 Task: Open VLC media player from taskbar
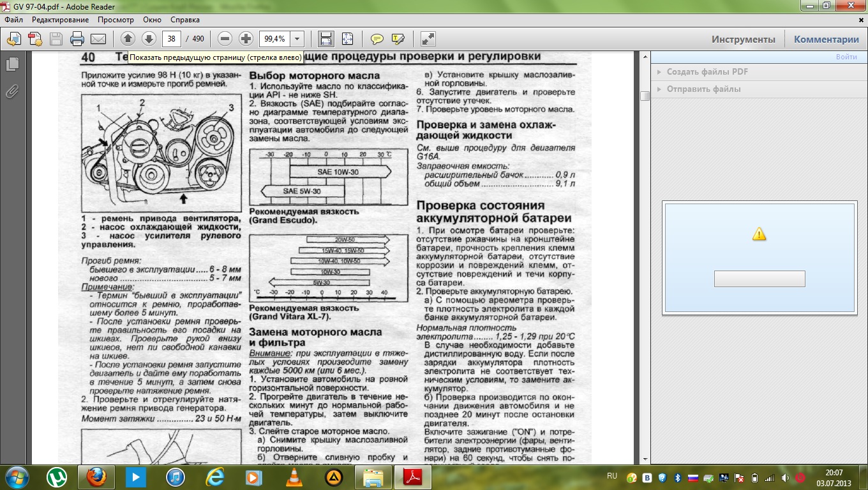(x=294, y=477)
